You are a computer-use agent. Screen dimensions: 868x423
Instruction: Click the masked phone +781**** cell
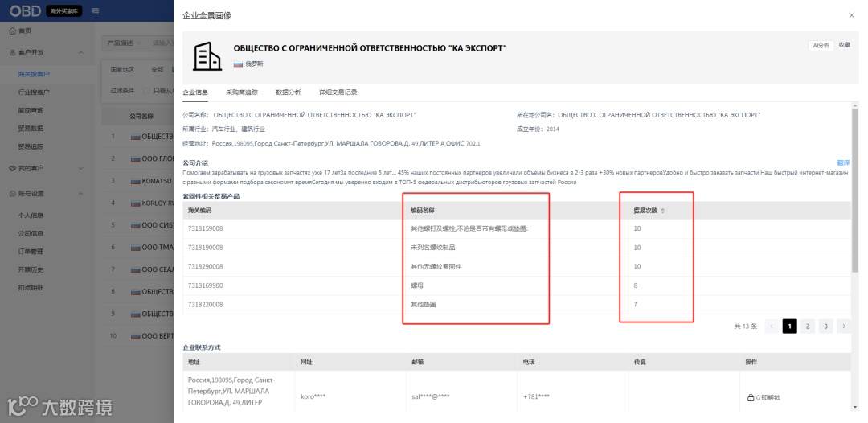(x=536, y=397)
